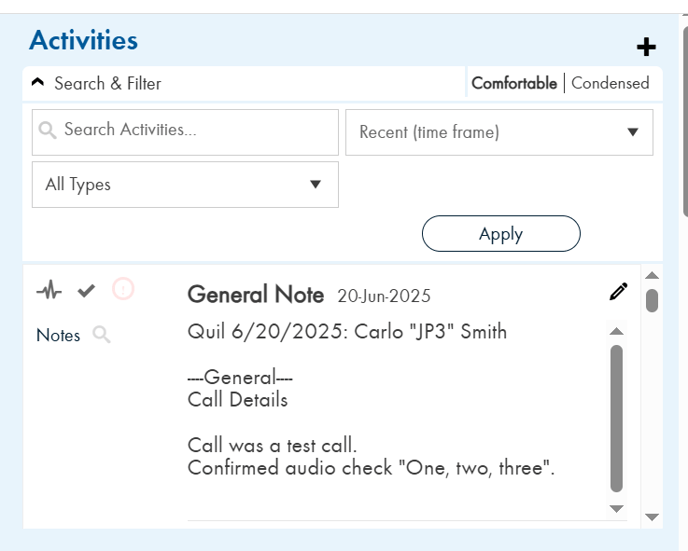Click note text scrollbar up arrow

click(616, 331)
